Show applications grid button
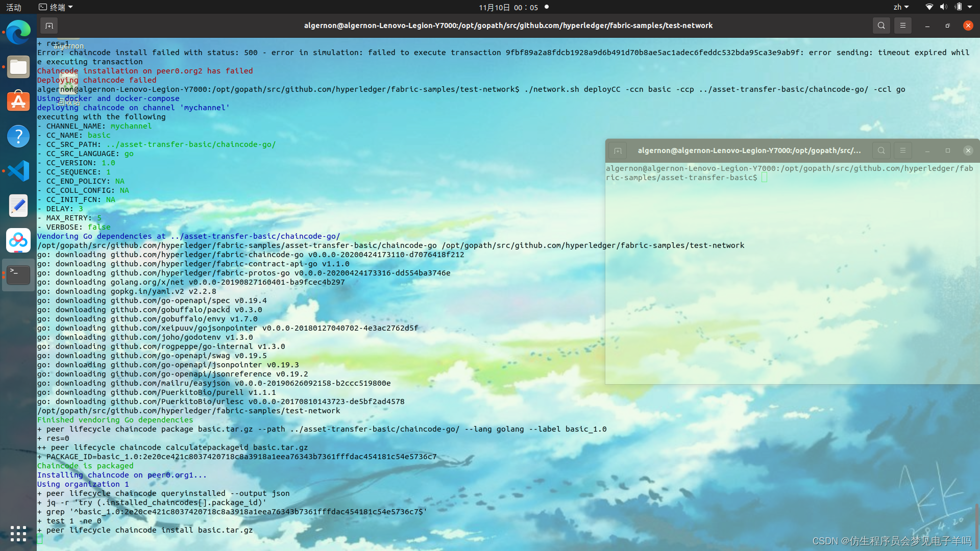The height and width of the screenshot is (551, 980). [x=18, y=534]
